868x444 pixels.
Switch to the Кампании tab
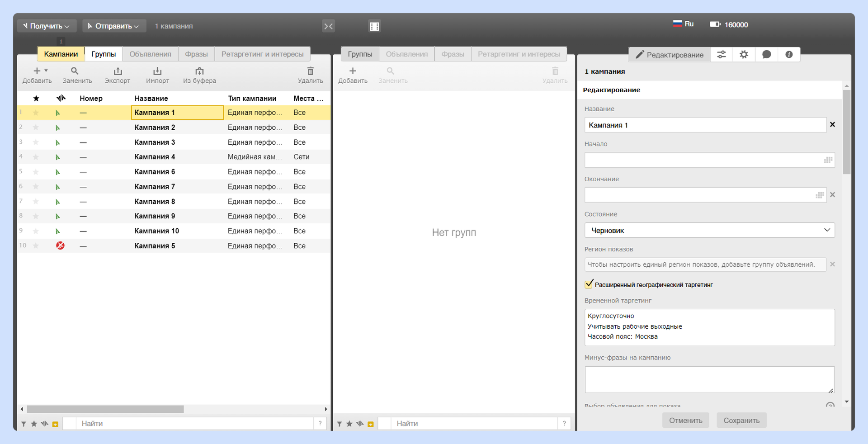pyautogui.click(x=61, y=54)
